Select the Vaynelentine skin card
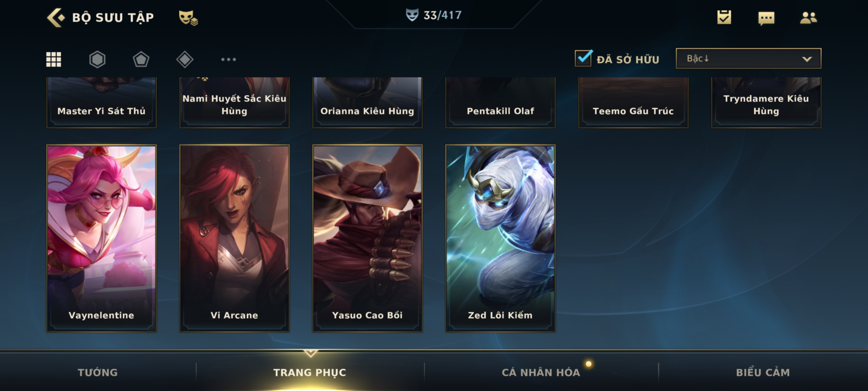This screenshot has width=868, height=391. [101, 238]
